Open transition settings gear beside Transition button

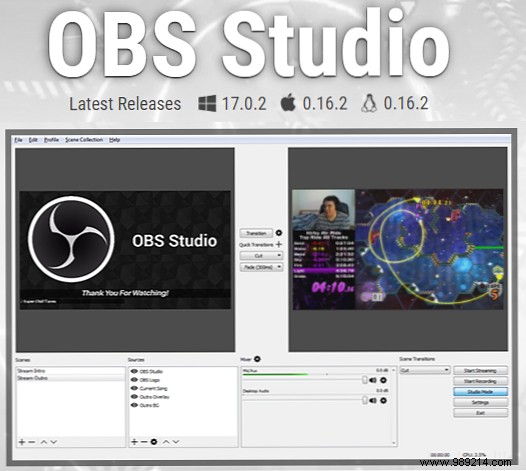278,233
